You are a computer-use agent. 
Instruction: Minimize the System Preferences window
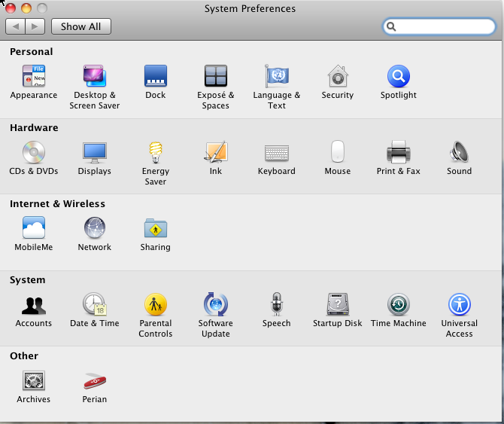point(26,8)
